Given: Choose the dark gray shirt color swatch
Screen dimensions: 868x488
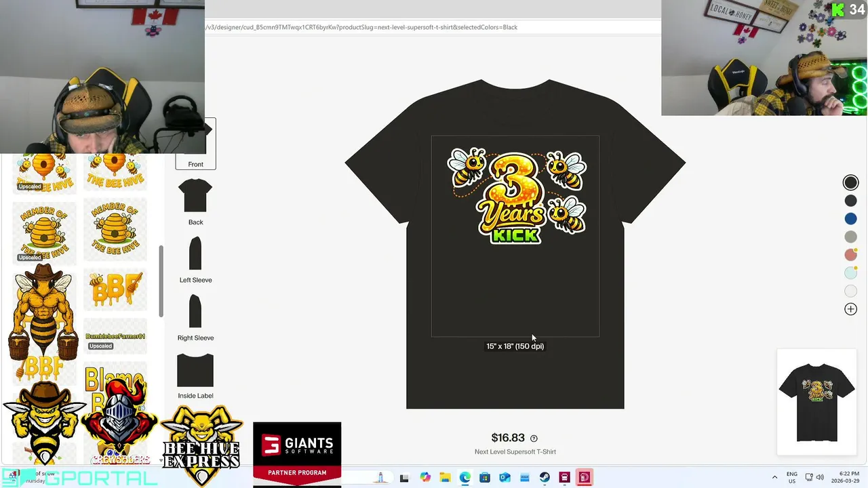Looking at the screenshot, I should click(850, 201).
